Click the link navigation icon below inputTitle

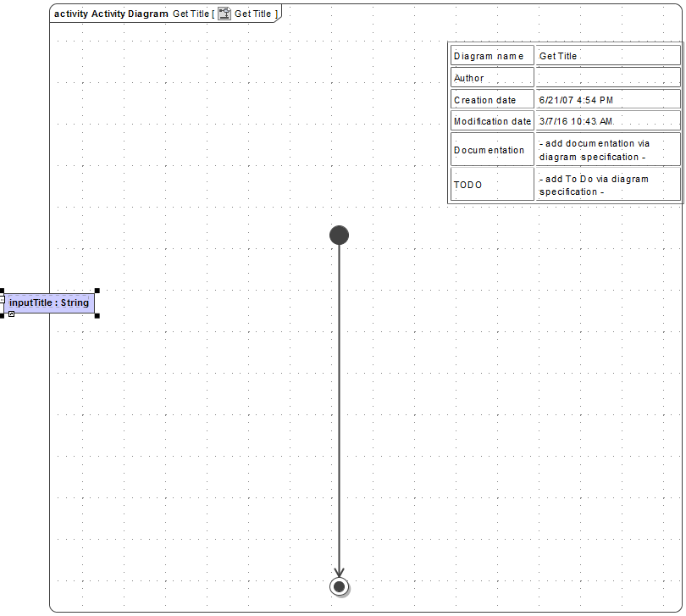12,314
